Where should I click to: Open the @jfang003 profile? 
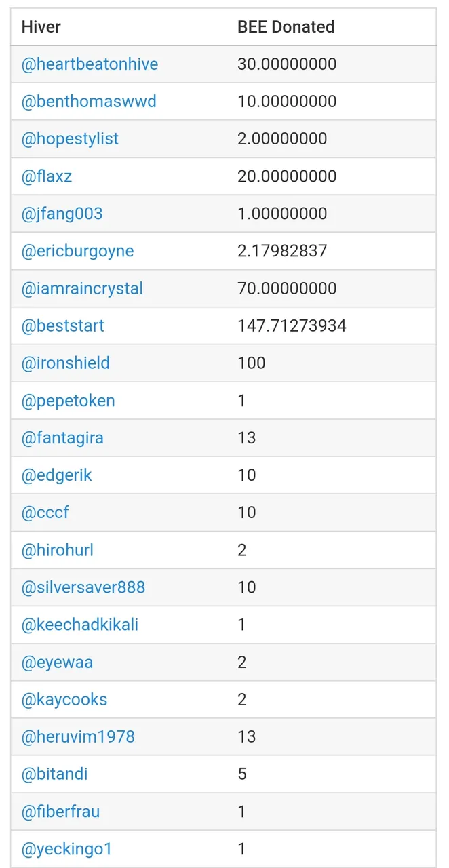62,214
